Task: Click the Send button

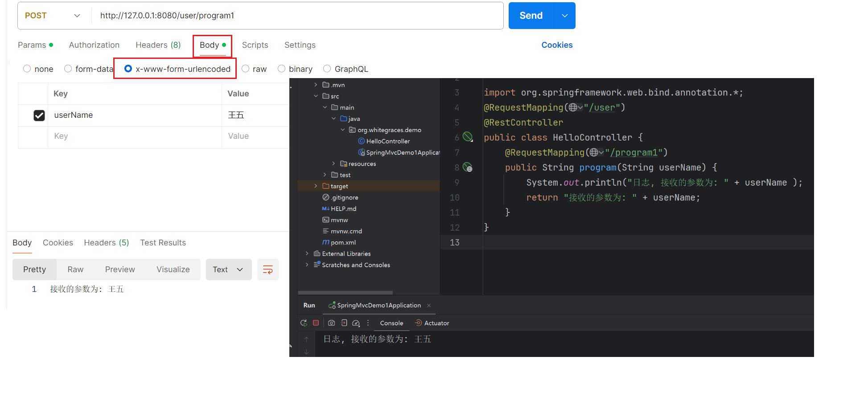Action: click(531, 16)
